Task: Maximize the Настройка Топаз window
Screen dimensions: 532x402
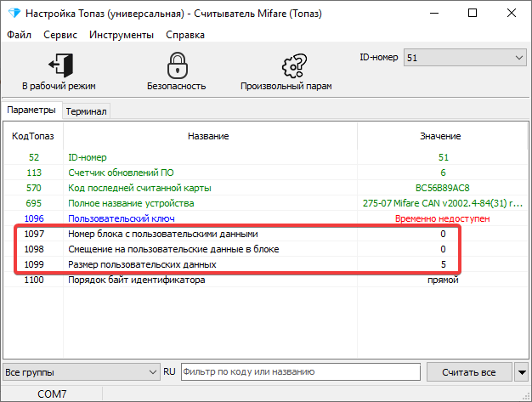Action: pyautogui.click(x=473, y=13)
